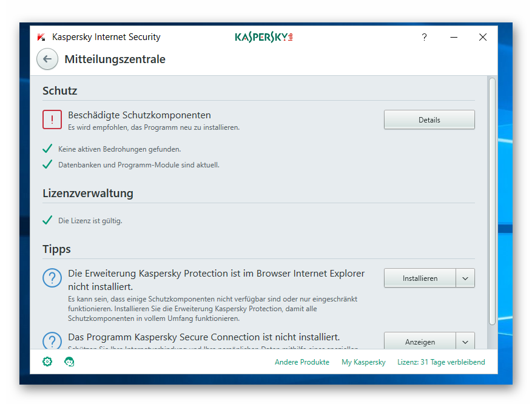Minimize the Kaspersky window

coord(454,37)
